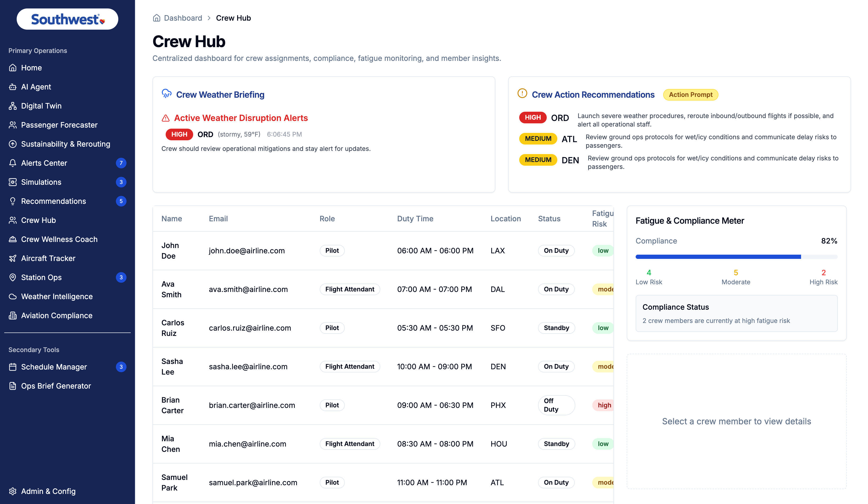Click the Compliance Status info box
The image size is (868, 504).
click(x=736, y=313)
